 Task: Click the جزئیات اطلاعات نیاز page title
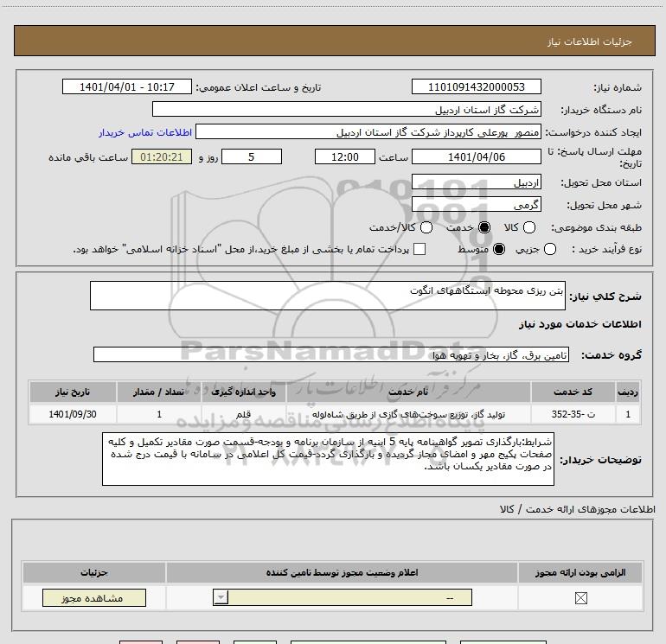589,41
